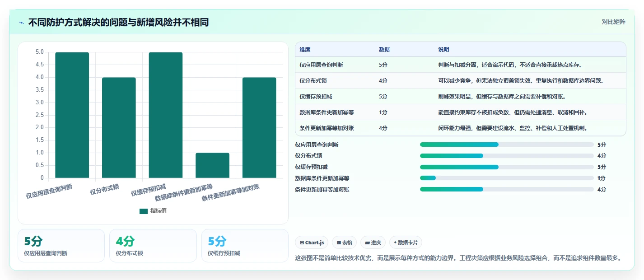Click the lightning icon beside the title
This screenshot has height=280, width=644.
coord(21,23)
